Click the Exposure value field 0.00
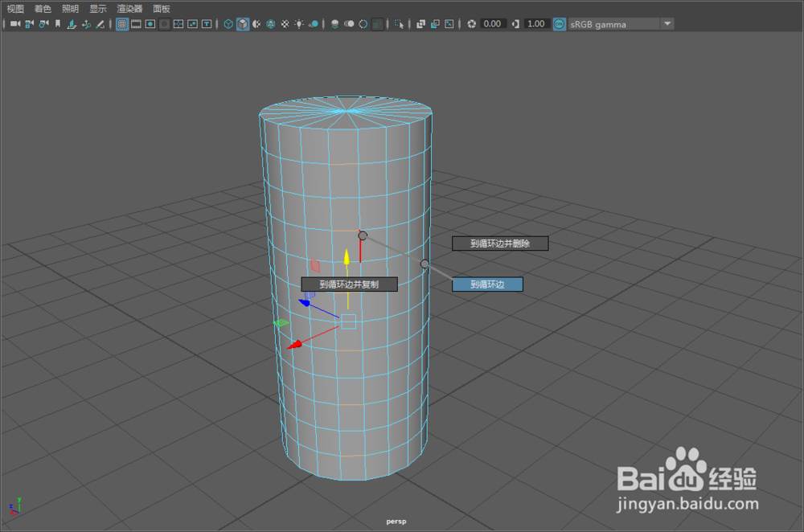The image size is (804, 532). click(492, 24)
